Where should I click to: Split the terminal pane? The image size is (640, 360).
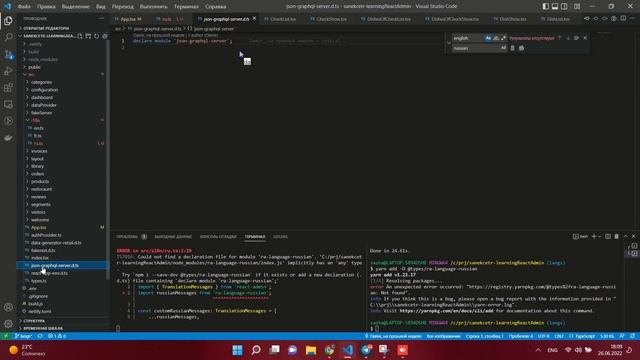tap(608, 236)
